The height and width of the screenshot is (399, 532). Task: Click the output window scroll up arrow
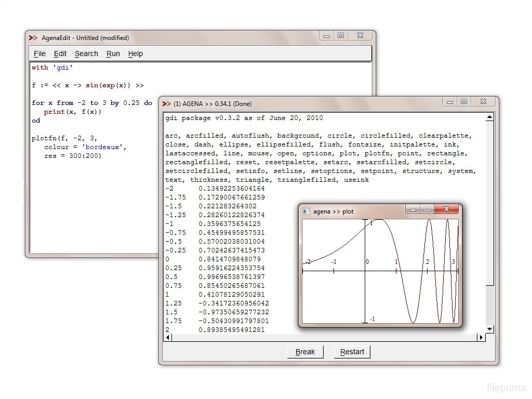point(489,117)
